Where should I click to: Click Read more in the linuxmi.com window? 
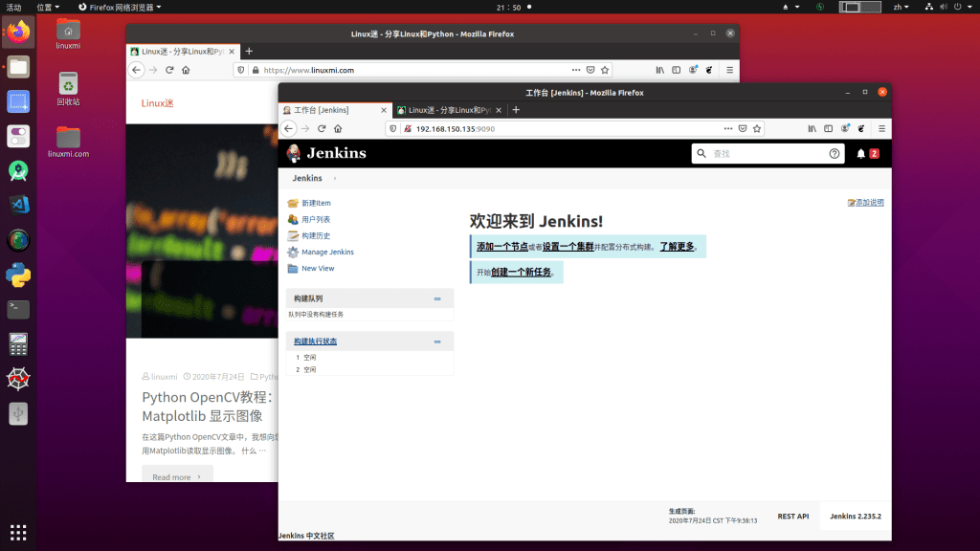tap(177, 476)
